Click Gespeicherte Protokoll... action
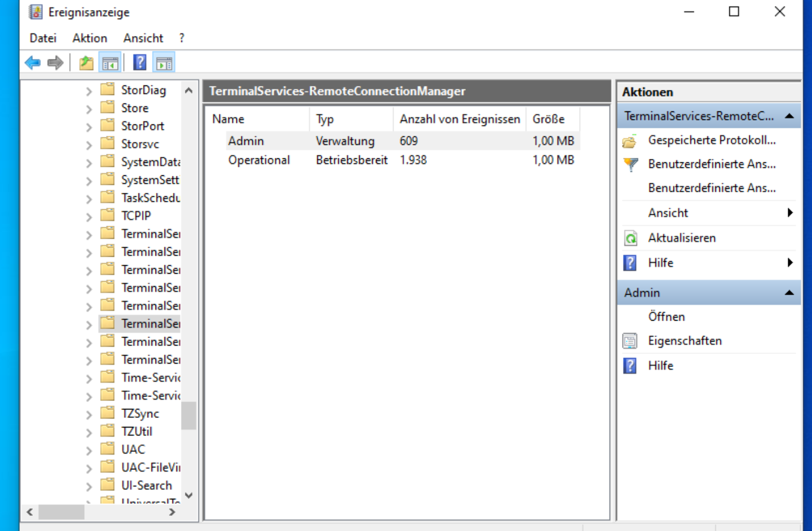The width and height of the screenshot is (812, 531). (x=712, y=140)
